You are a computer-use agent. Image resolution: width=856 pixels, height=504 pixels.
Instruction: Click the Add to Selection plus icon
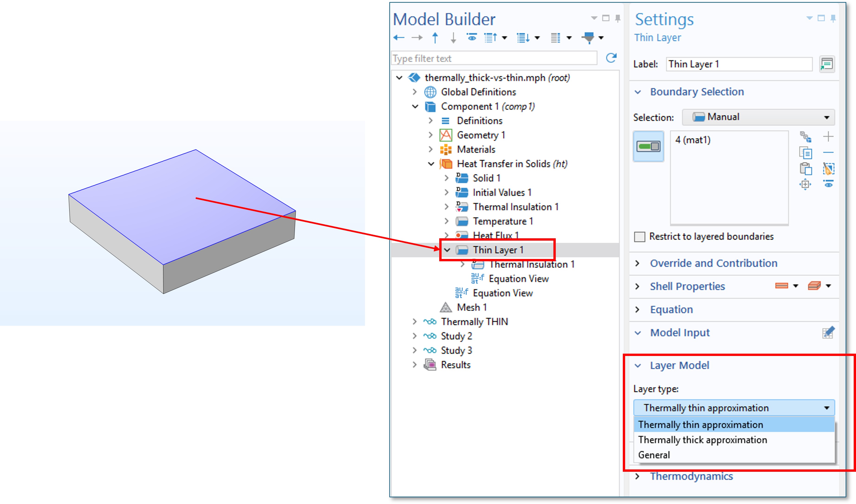[828, 136]
